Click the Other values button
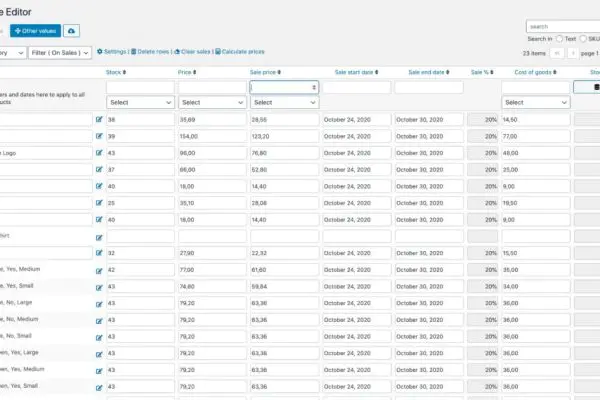This screenshot has width=600, height=400. 35,31
